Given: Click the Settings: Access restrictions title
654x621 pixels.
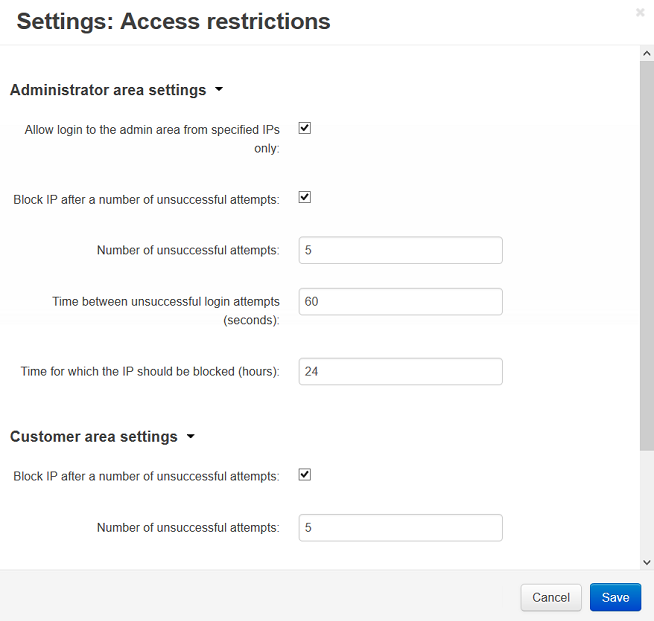Looking at the screenshot, I should click(x=174, y=21).
